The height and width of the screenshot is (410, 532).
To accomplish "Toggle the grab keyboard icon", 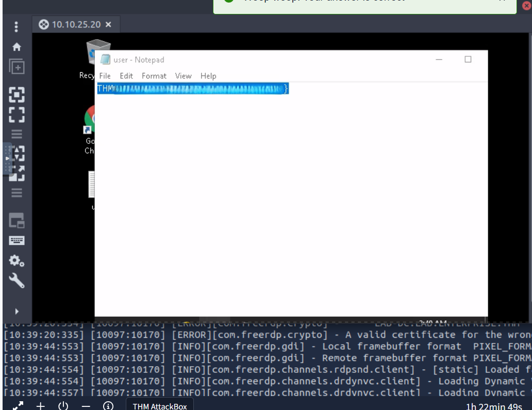I will [x=16, y=240].
